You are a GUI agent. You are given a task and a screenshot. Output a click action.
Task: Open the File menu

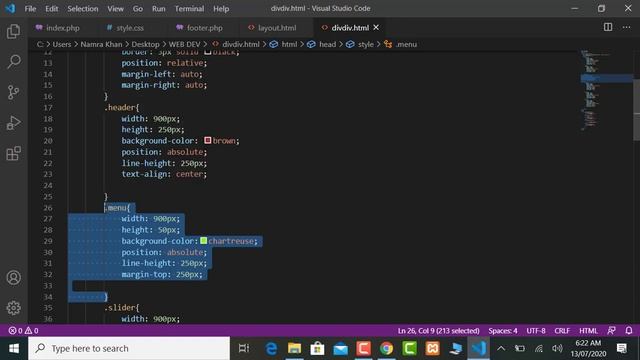click(30, 9)
